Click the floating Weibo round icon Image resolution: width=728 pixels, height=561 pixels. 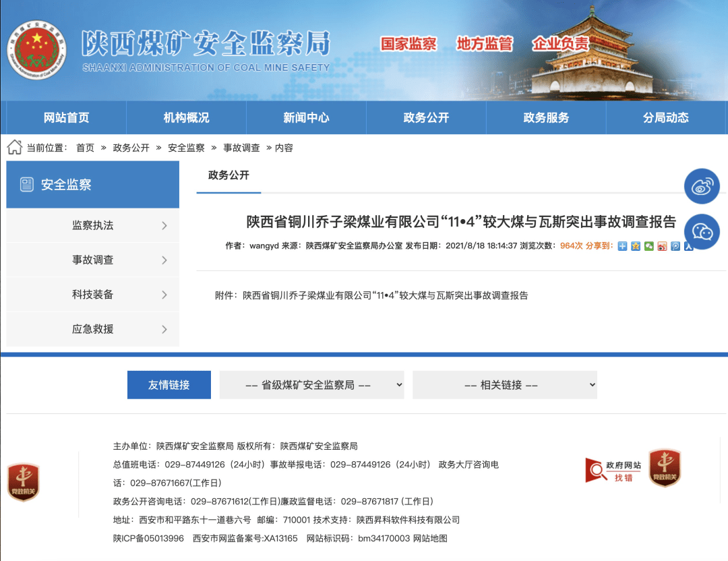pyautogui.click(x=702, y=187)
